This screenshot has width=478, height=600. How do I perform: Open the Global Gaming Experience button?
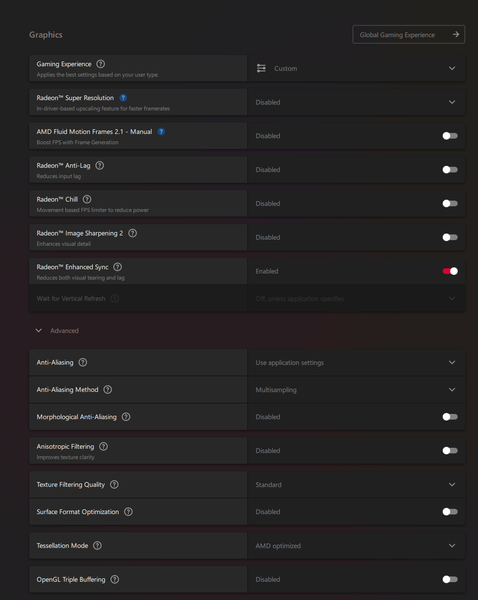[x=408, y=34]
